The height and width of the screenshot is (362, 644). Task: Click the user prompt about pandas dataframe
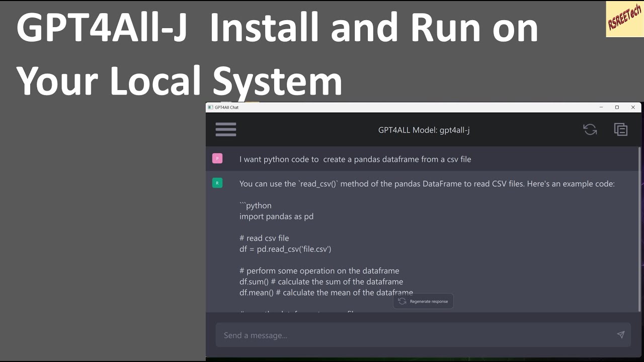click(x=355, y=159)
